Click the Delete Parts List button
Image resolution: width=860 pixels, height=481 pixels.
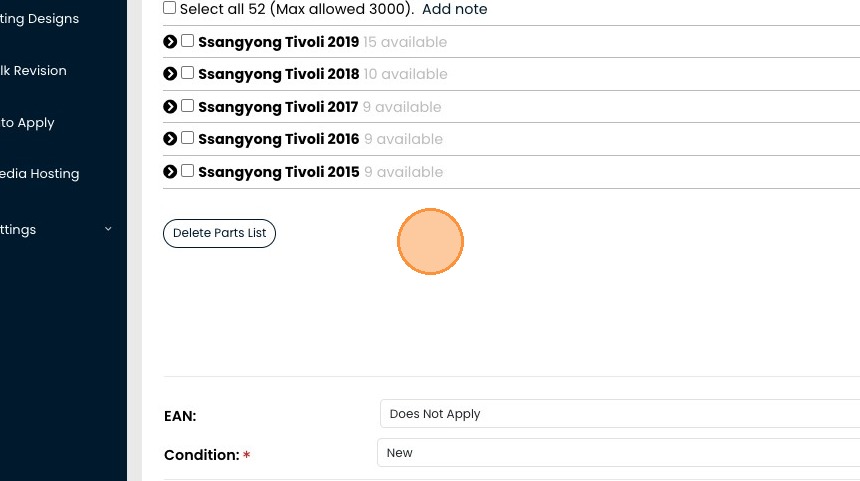[x=219, y=233]
